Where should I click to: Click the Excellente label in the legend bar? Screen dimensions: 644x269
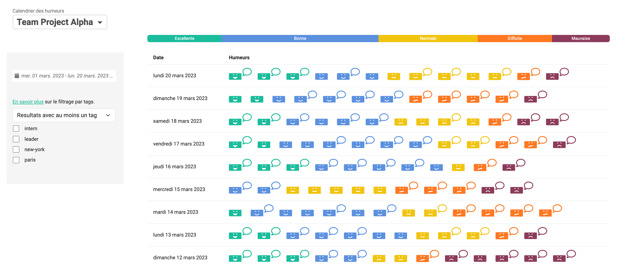(185, 39)
